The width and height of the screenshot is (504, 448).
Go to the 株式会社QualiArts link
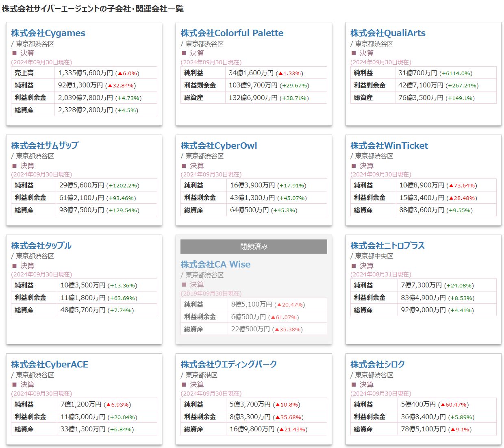click(388, 33)
